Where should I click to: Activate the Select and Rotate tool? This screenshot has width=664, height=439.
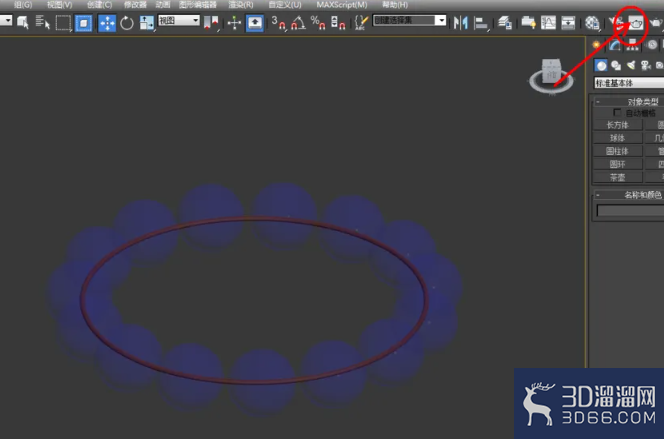coord(127,23)
